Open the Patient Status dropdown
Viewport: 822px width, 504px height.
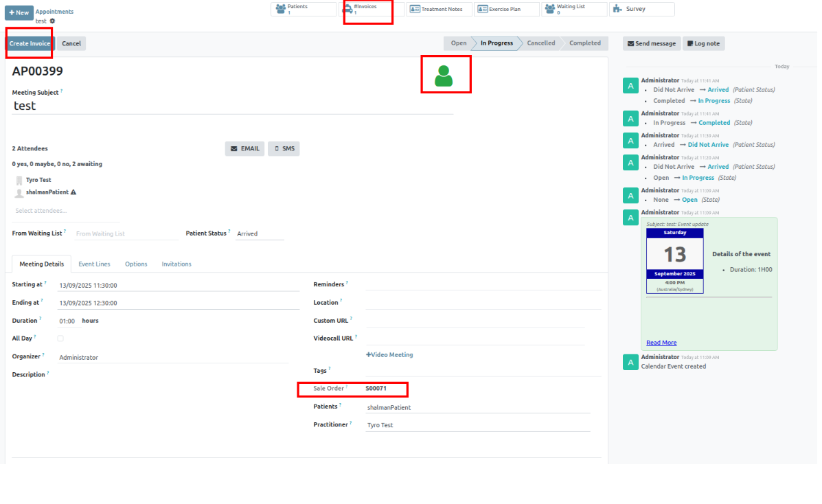click(259, 234)
